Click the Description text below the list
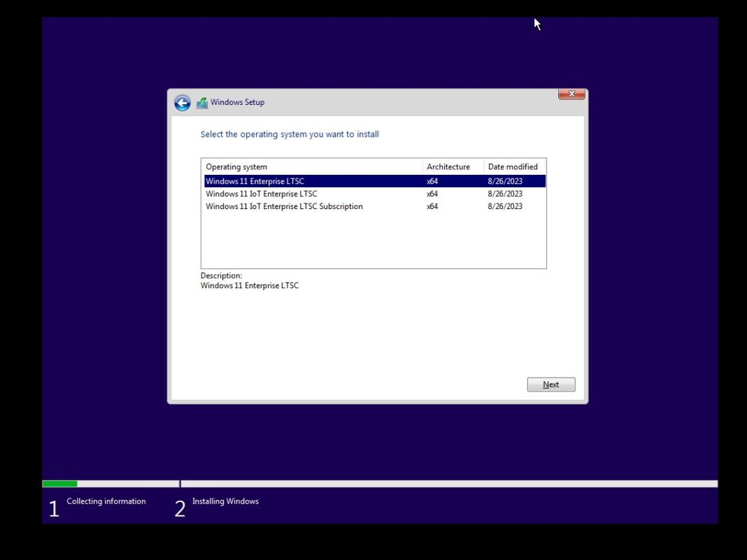The height and width of the screenshot is (560, 747). (249, 285)
